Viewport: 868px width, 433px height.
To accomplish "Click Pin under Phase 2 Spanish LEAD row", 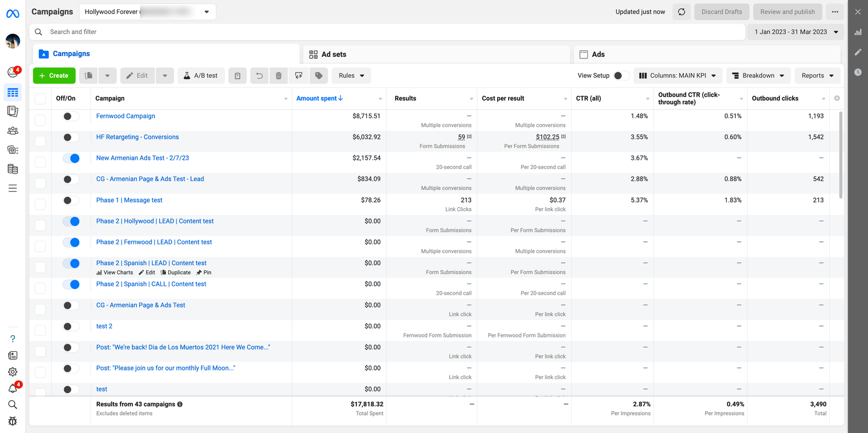I will coord(204,273).
